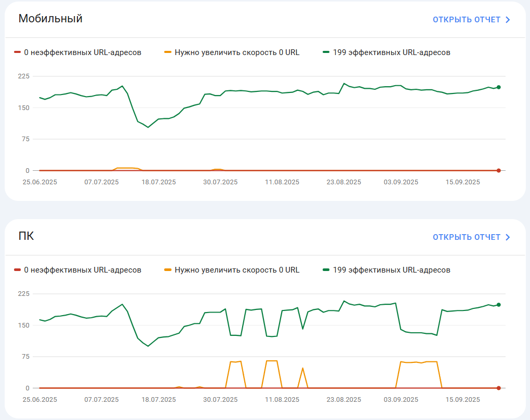Click the Мобильный card title
The image size is (530, 420).
click(50, 19)
